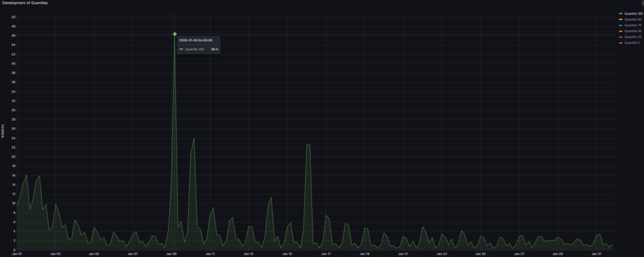Click the highlighted peak data point at 46.4
The width and height of the screenshot is (644, 257).
(x=174, y=34)
